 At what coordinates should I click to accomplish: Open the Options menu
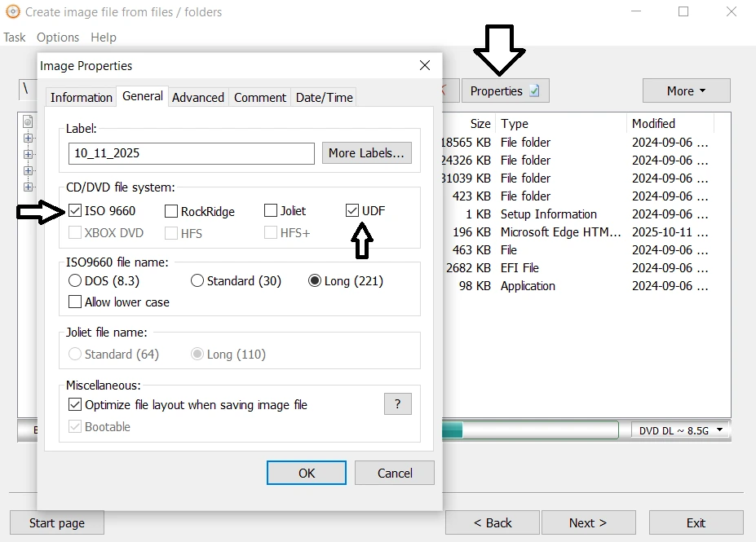pyautogui.click(x=58, y=37)
